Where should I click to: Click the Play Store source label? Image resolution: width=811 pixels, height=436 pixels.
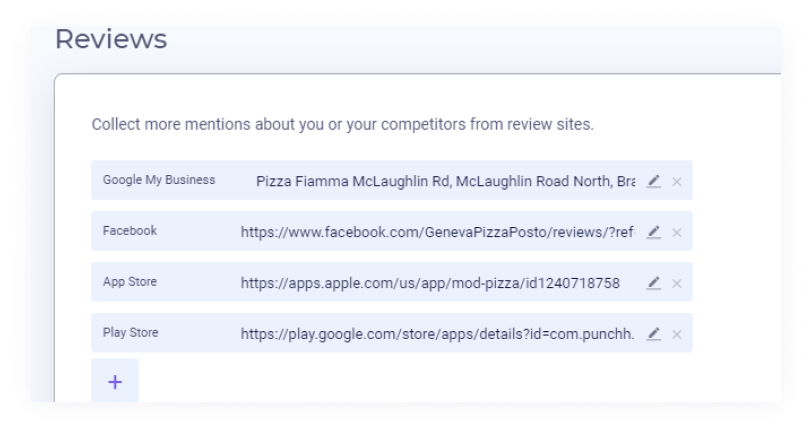131,333
